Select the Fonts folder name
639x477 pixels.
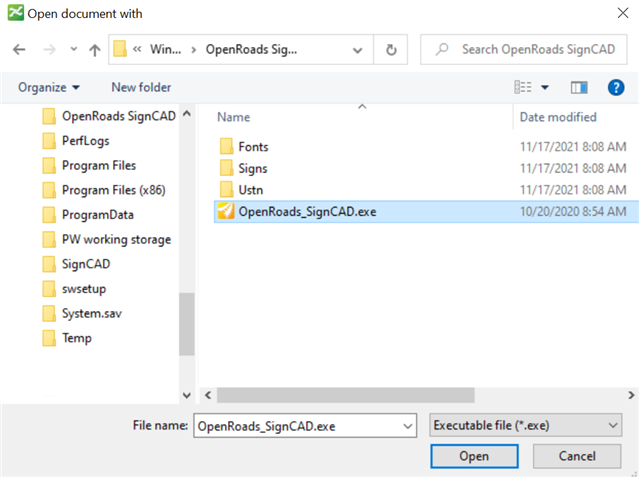253,147
